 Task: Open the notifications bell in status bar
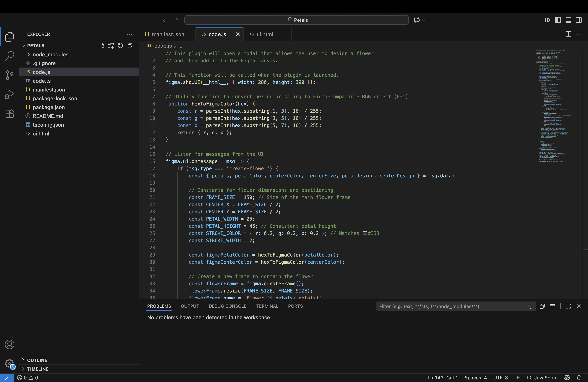click(x=579, y=378)
